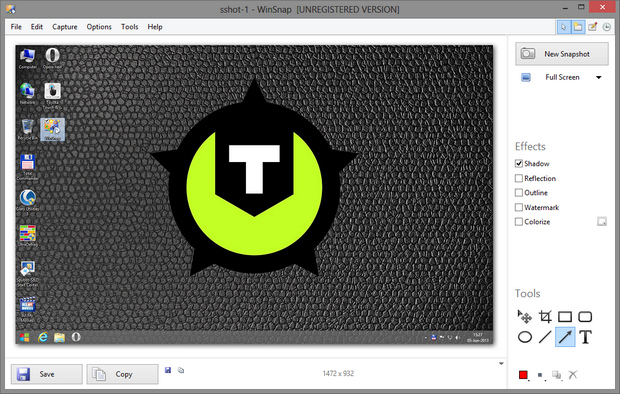This screenshot has width=620, height=394.
Task: Click the WinSnap app icon in title bar
Action: 11,8
